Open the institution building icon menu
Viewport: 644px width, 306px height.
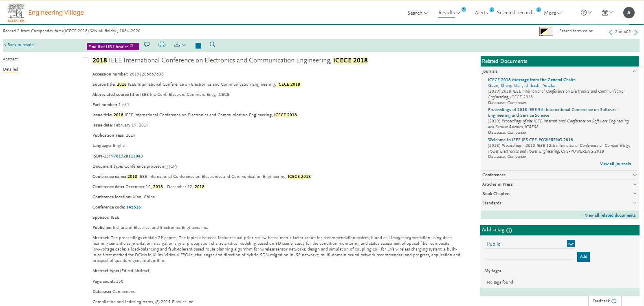pyautogui.click(x=607, y=13)
